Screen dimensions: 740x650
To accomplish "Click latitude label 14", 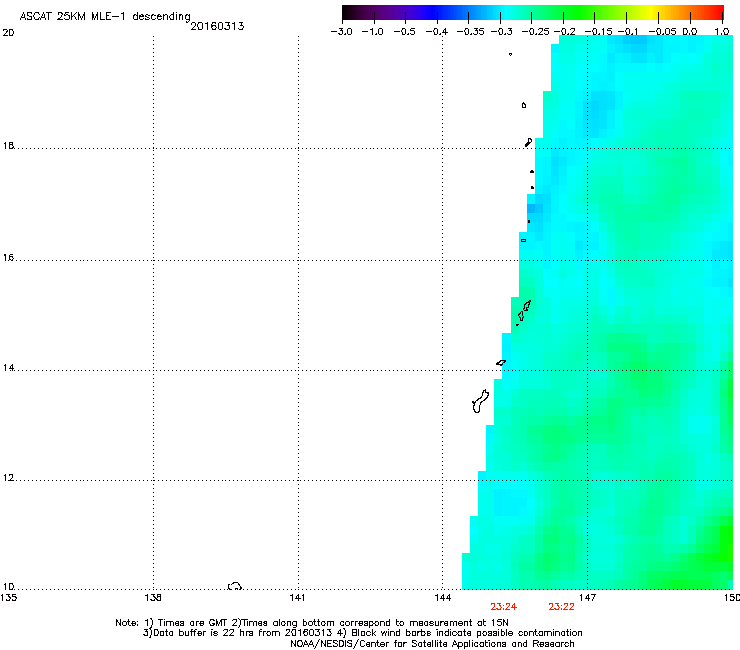I will click(8, 368).
